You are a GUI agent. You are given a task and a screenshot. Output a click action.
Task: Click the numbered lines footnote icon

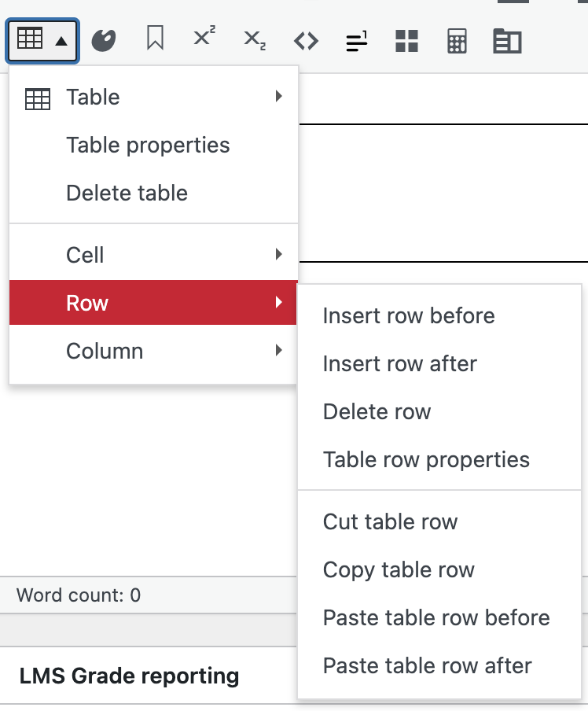coord(356,41)
